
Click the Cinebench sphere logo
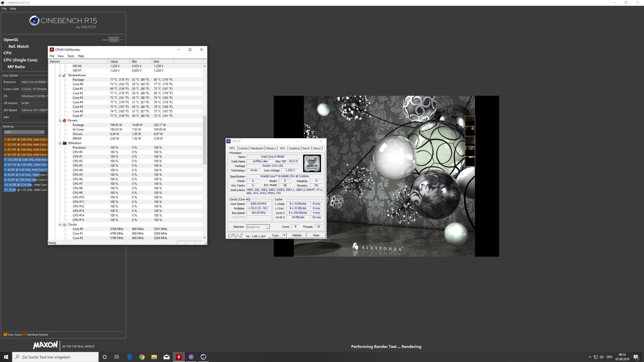[x=34, y=21]
